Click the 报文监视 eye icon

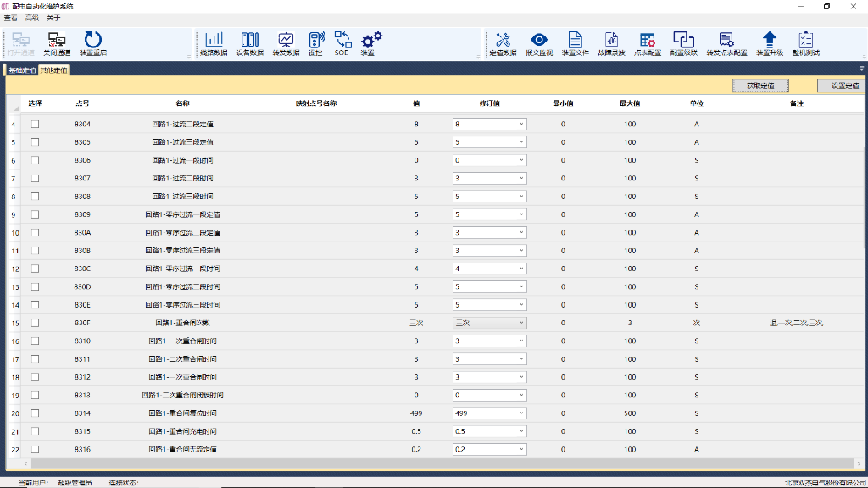click(x=539, y=40)
